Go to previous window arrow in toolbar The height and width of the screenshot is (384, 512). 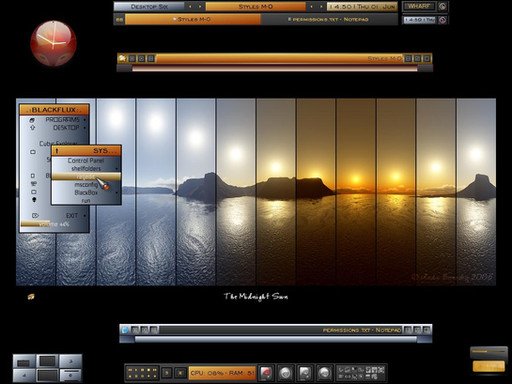tap(311, 6)
